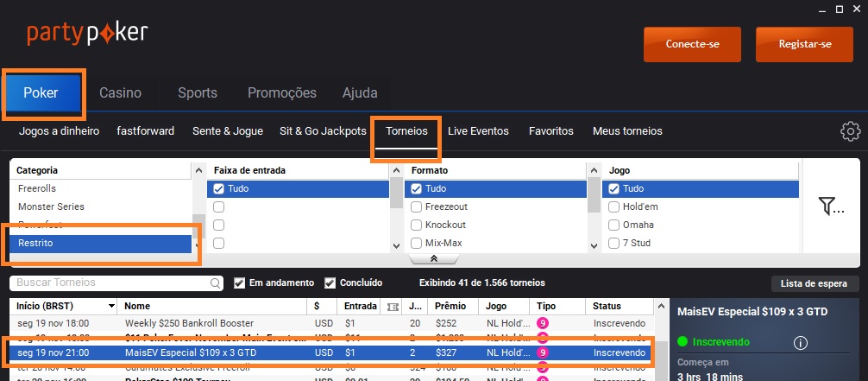This screenshot has width=868, height=381.
Task: Open Live Eventos section
Action: 478,131
